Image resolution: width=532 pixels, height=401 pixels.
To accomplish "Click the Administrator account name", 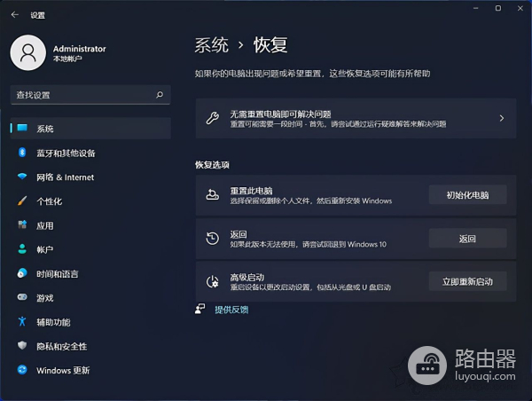I will point(80,49).
